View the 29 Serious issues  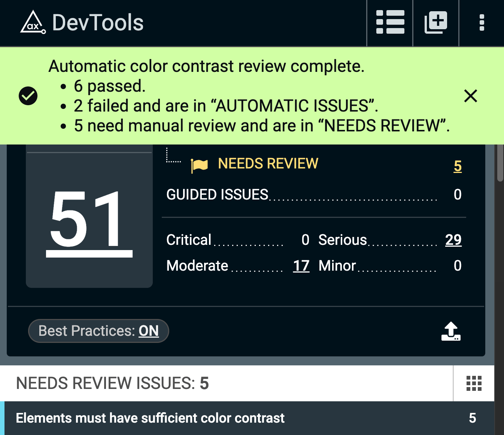click(453, 240)
